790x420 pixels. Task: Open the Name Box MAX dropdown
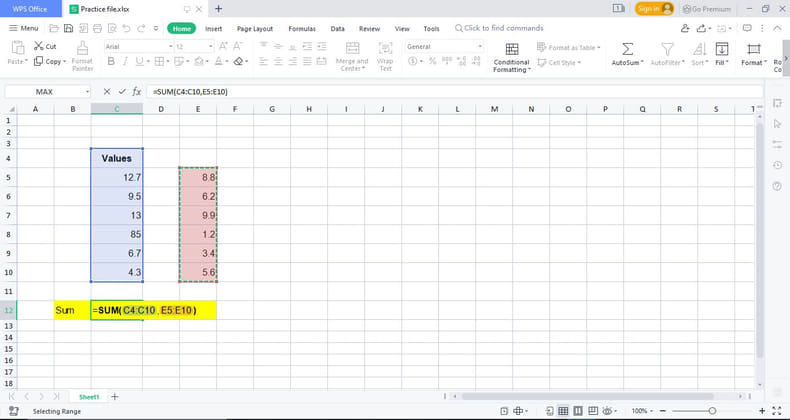tap(87, 92)
